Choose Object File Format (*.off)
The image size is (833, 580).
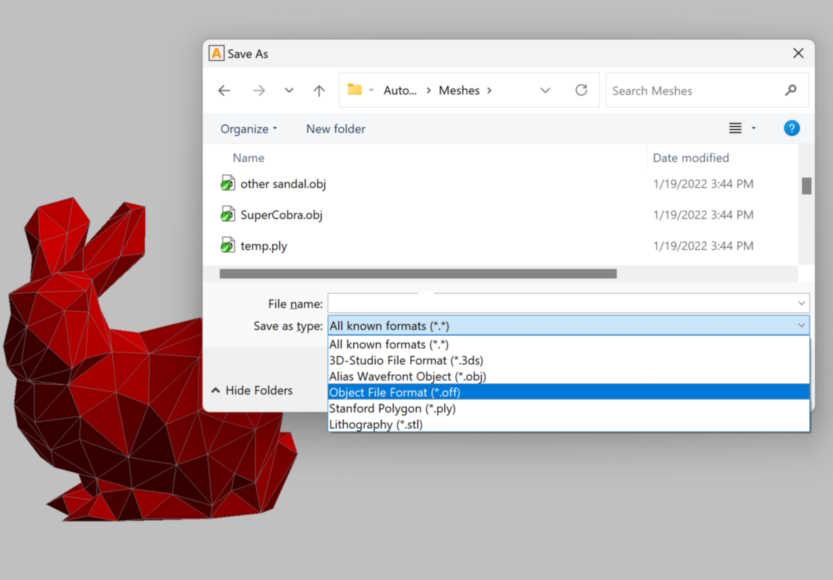tap(569, 392)
